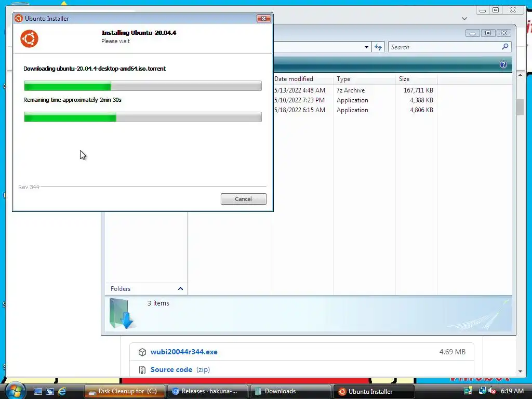Open the Source code (zip) link
532x399 pixels.
[x=180, y=369]
